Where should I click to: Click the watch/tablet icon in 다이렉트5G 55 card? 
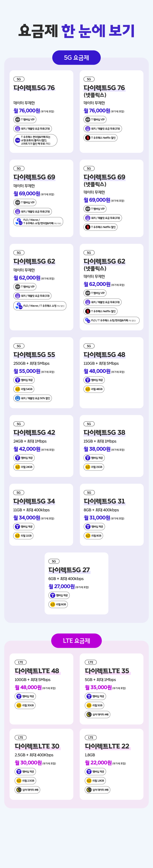point(18,398)
